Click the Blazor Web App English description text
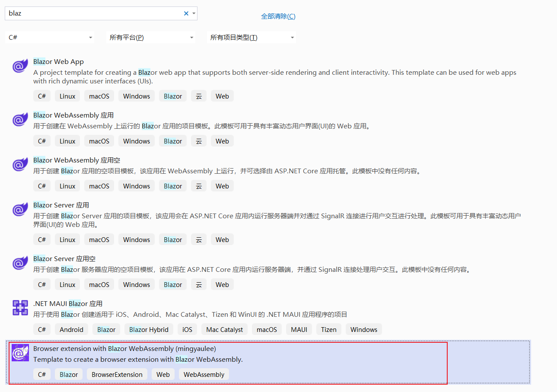This screenshot has height=392, width=557. [x=275, y=77]
